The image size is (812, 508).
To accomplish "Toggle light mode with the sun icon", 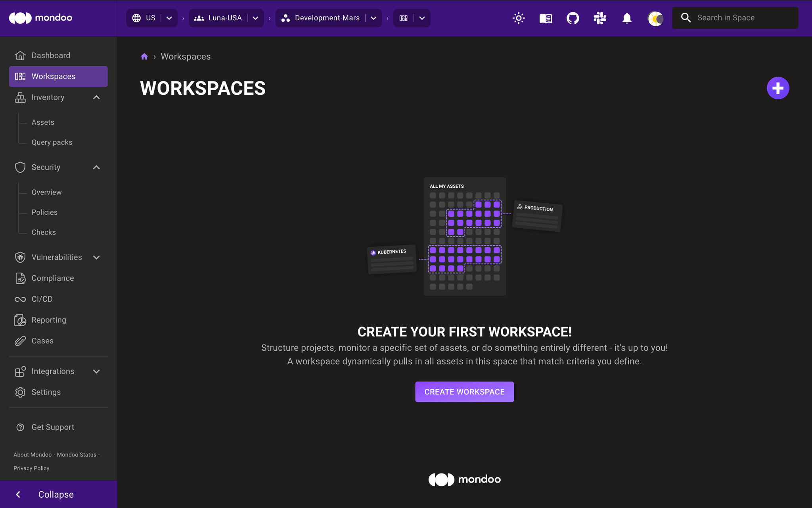I will tap(519, 18).
